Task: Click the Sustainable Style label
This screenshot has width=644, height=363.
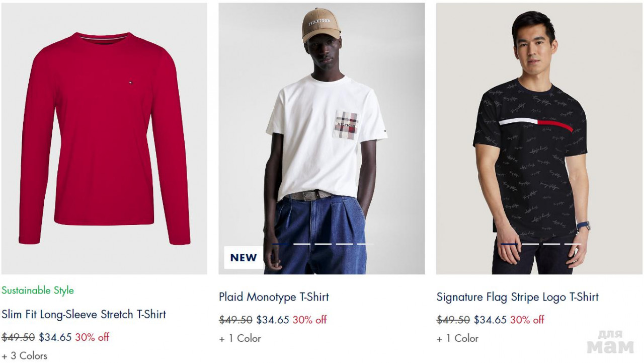Action: pyautogui.click(x=38, y=291)
